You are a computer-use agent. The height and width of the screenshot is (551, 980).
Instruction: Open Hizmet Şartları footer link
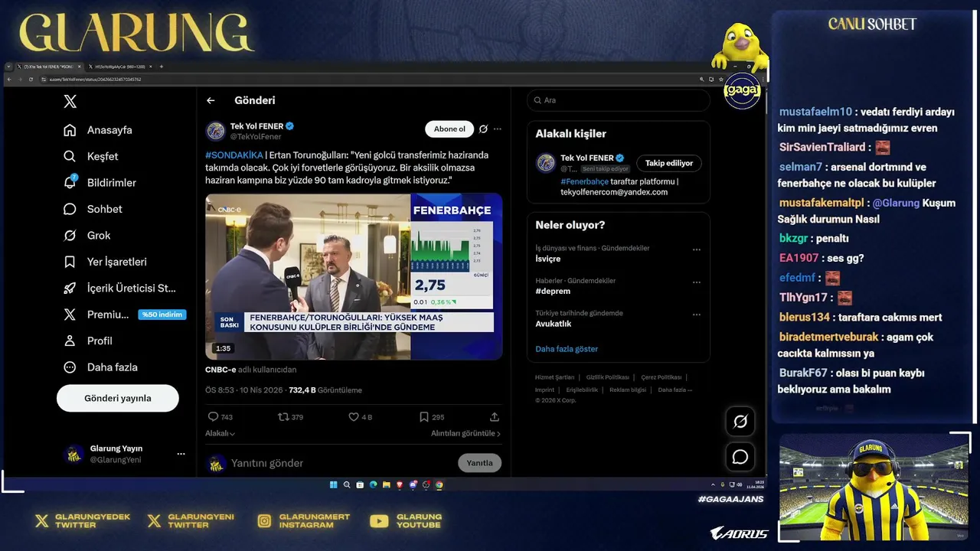pos(554,377)
